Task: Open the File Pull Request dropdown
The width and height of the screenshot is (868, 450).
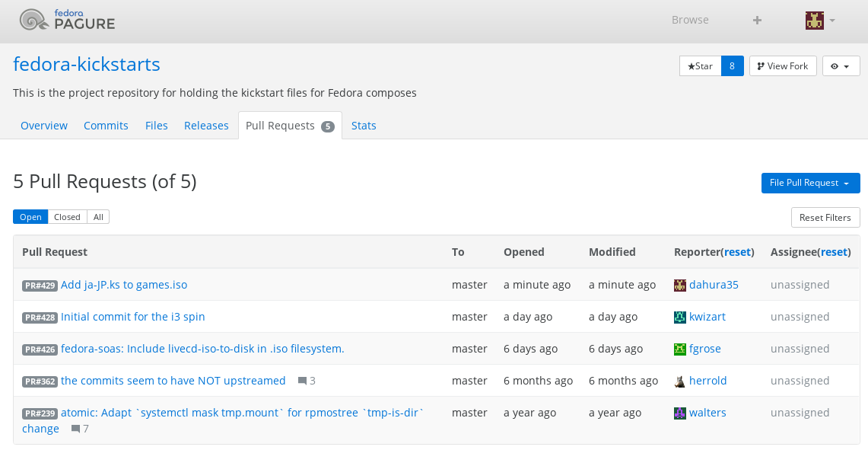Action: pyautogui.click(x=810, y=183)
